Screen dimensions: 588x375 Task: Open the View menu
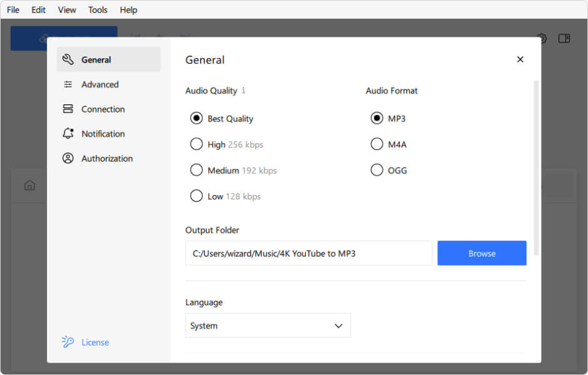point(67,10)
